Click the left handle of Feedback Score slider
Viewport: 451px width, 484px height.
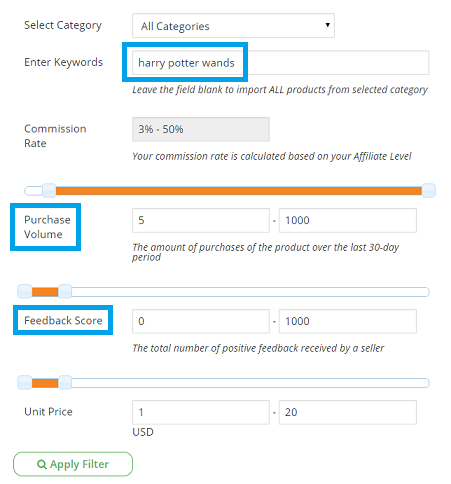tap(25, 292)
